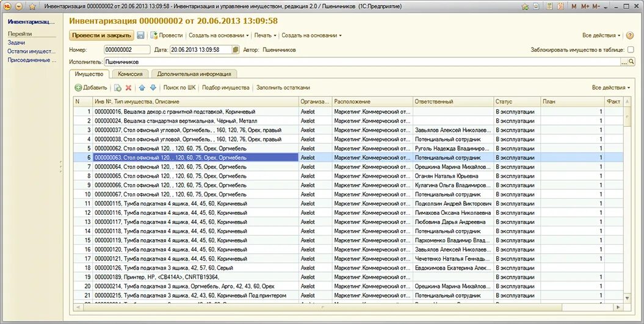Click the ellipsis select button in Исполнитель field
The image size is (644, 324).
[x=624, y=62]
